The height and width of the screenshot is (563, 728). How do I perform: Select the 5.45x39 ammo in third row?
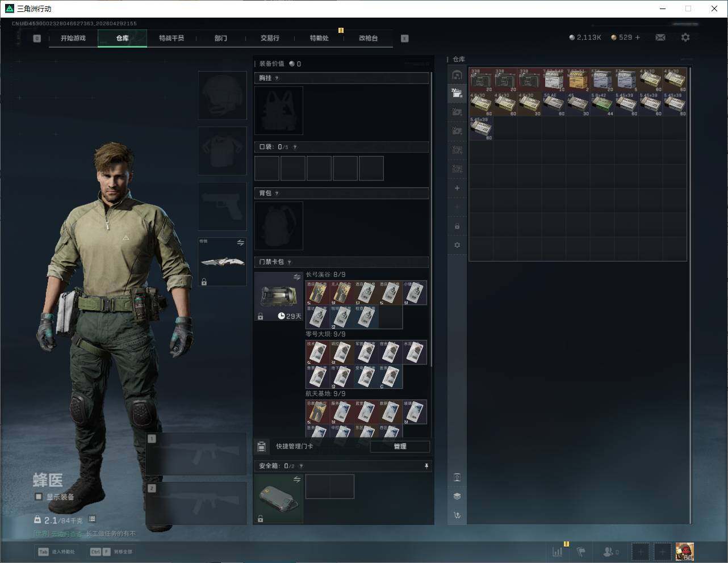tap(481, 129)
